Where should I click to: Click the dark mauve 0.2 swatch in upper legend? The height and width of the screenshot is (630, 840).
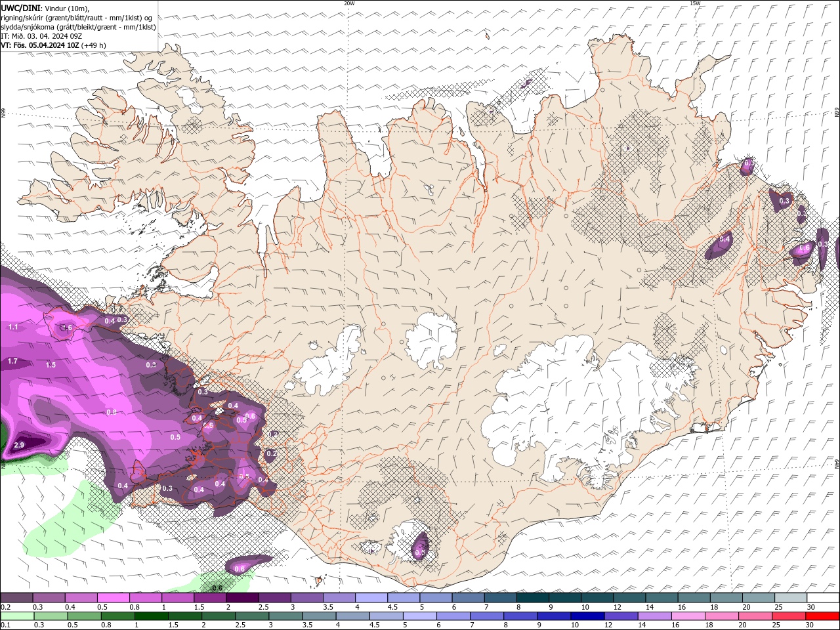point(16,598)
